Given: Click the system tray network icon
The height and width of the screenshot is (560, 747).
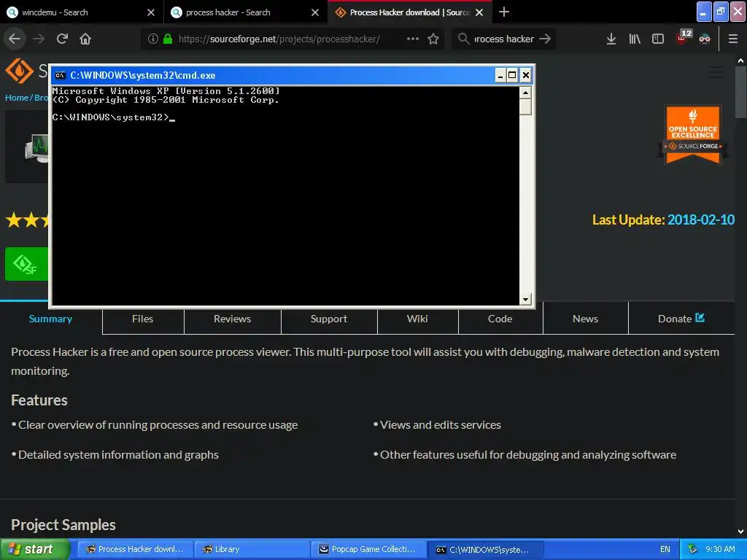Looking at the screenshot, I should point(692,549).
